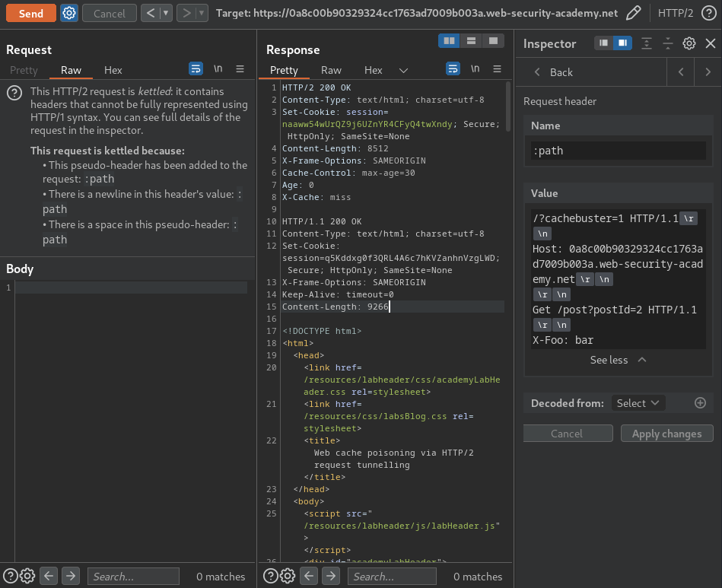
Task: Select the Request Hex tab
Action: coord(113,70)
